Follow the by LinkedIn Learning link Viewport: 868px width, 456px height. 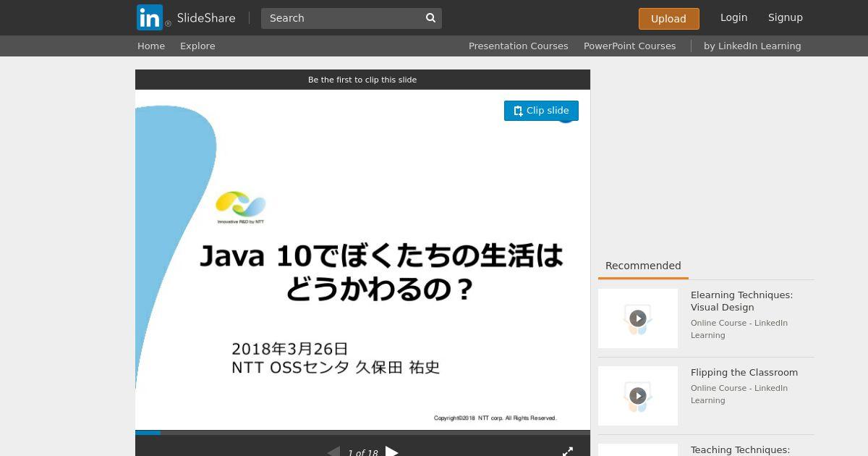752,46
